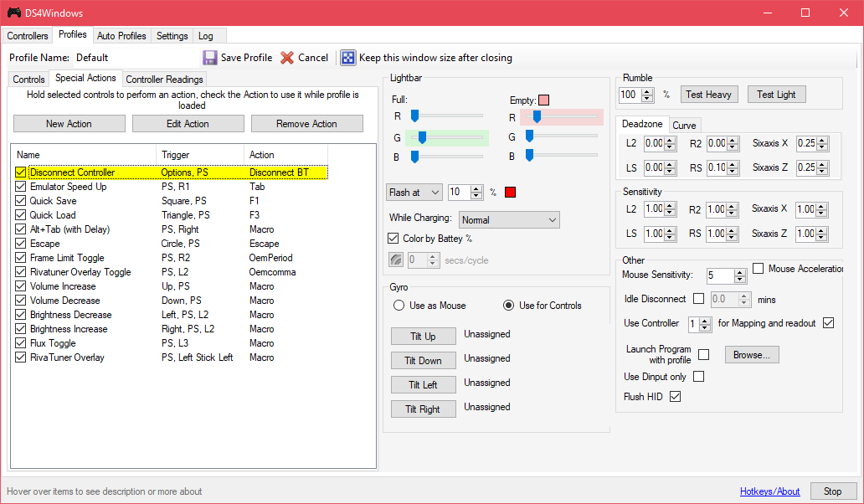Enable the Idle Disconnect checkbox
This screenshot has width=864, height=504.
coord(699,299)
